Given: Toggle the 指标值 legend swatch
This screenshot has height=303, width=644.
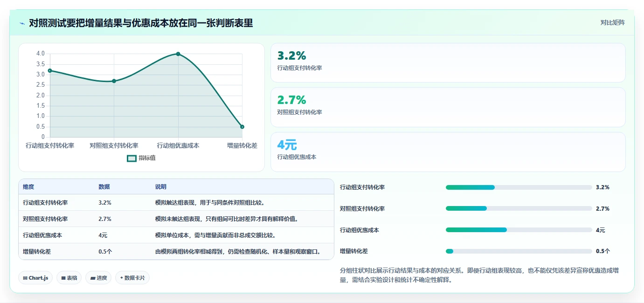Looking at the screenshot, I should coord(132,158).
